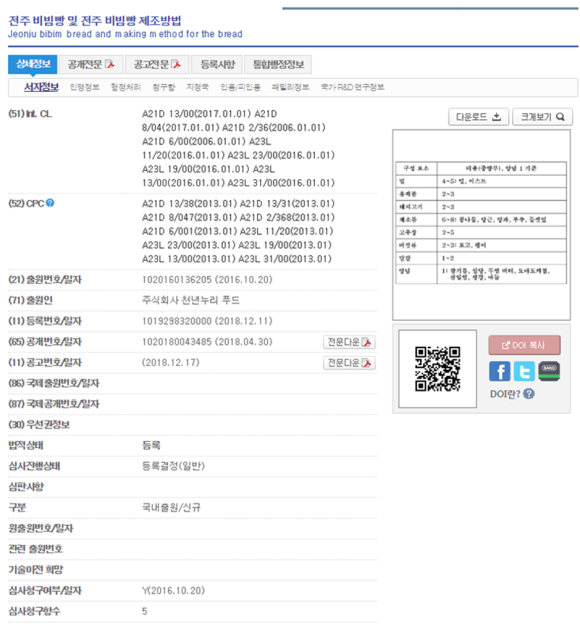The height and width of the screenshot is (642, 580).
Task: Share via the BAND icon
Action: coord(549,371)
